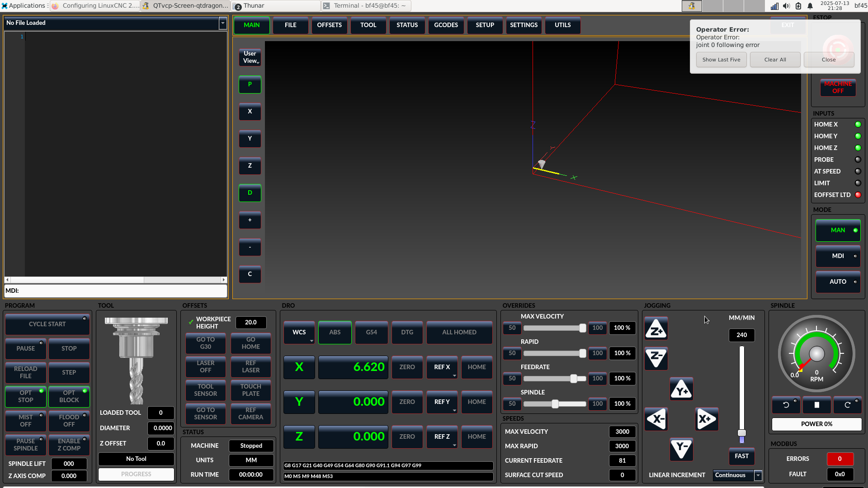Click G-code editor horizontal scrollbar
Viewport: 868px width, 488px height.
click(x=116, y=280)
